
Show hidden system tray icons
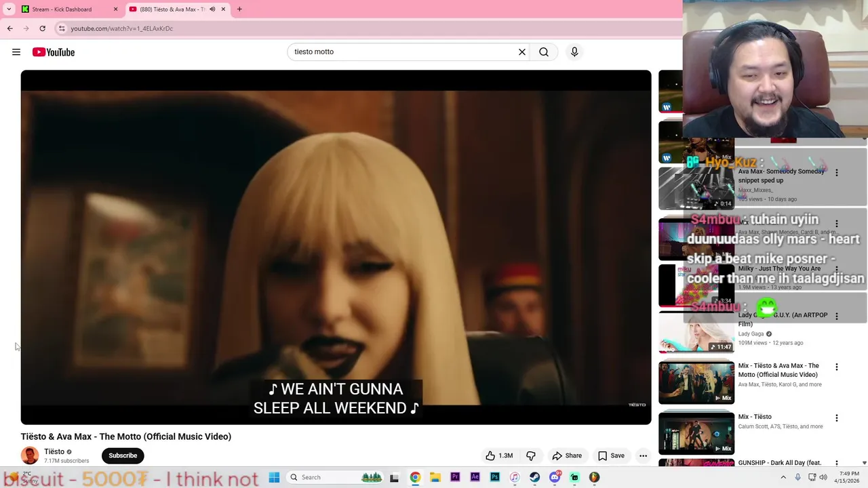[783, 477]
